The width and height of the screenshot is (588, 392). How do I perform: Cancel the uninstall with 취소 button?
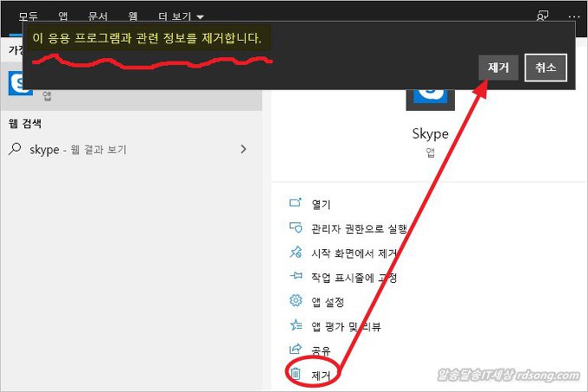[x=546, y=67]
